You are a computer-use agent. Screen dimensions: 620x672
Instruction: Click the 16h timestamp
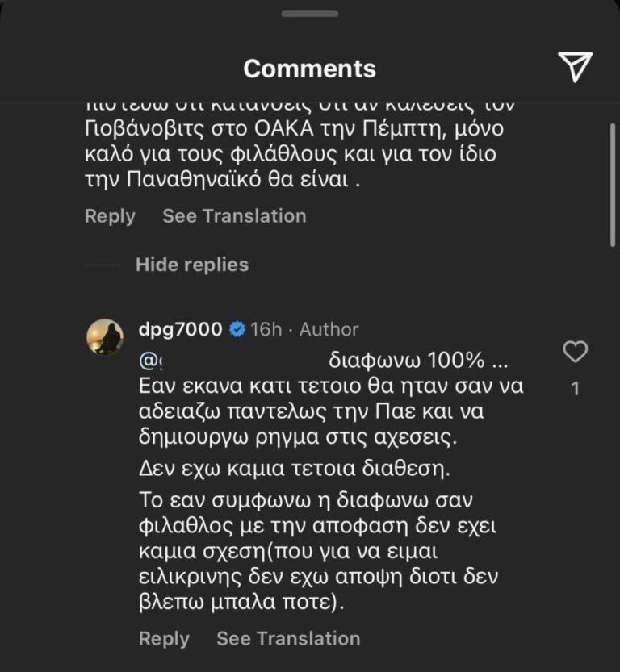point(266,329)
